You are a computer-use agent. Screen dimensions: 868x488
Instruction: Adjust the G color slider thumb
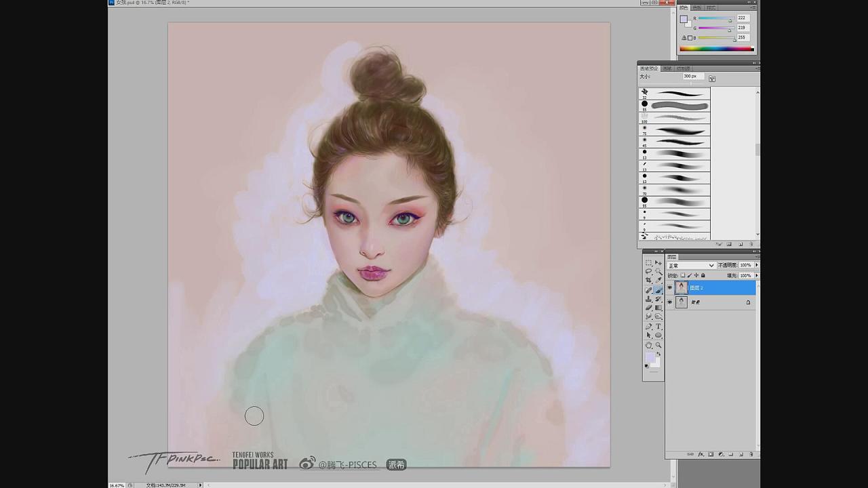point(730,30)
